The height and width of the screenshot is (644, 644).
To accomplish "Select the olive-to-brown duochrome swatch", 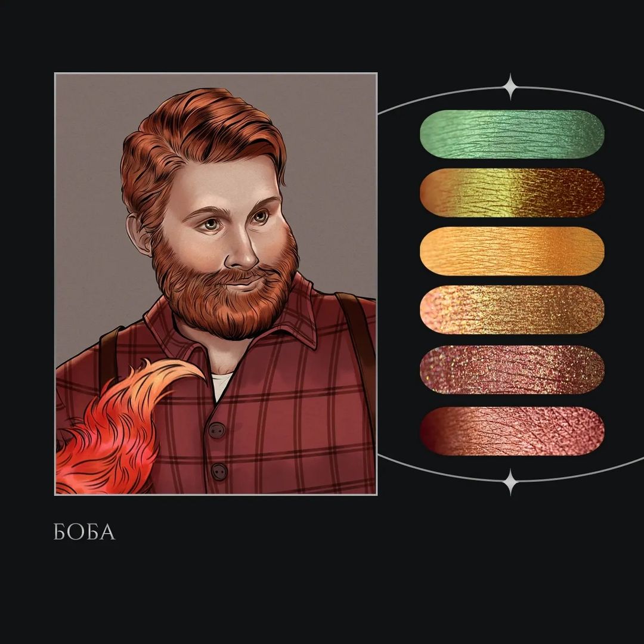I will (512, 192).
